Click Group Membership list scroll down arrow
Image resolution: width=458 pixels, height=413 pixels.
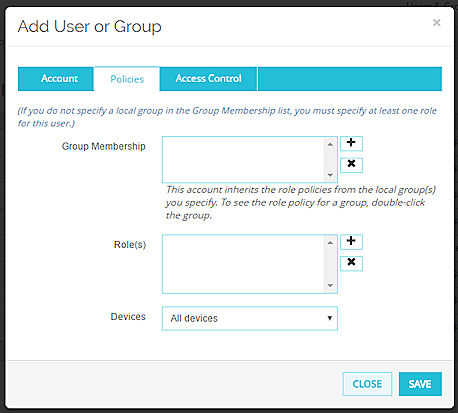[330, 175]
